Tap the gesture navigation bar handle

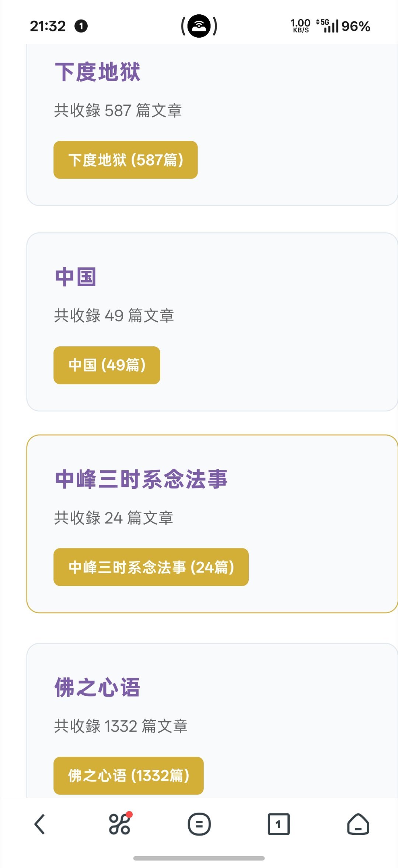pyautogui.click(x=199, y=858)
